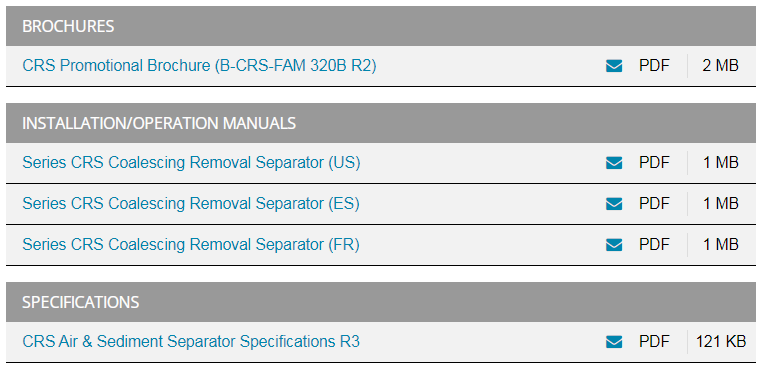760x369 pixels.
Task: Click envelope icon for Separator (FR) manual
Action: point(614,245)
